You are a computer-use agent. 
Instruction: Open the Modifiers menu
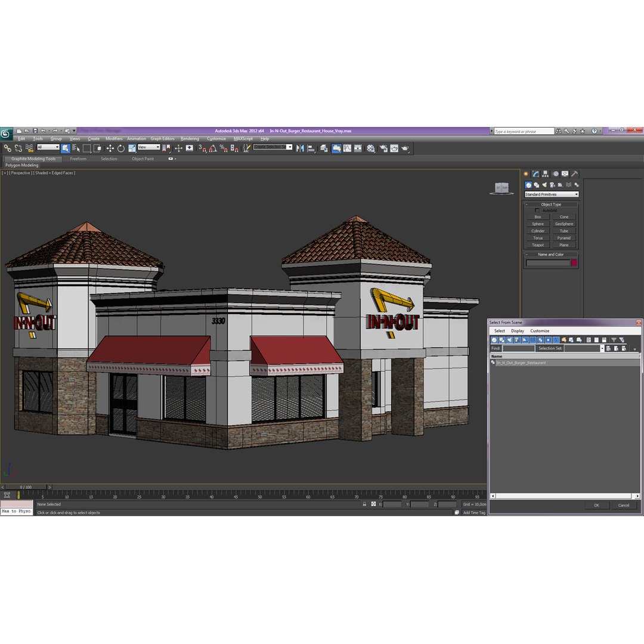pyautogui.click(x=114, y=139)
